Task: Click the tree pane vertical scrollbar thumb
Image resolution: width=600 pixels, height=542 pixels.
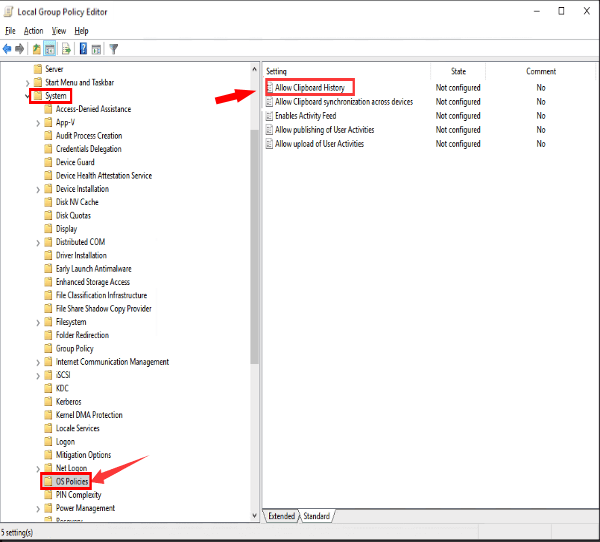Action: tap(254, 247)
